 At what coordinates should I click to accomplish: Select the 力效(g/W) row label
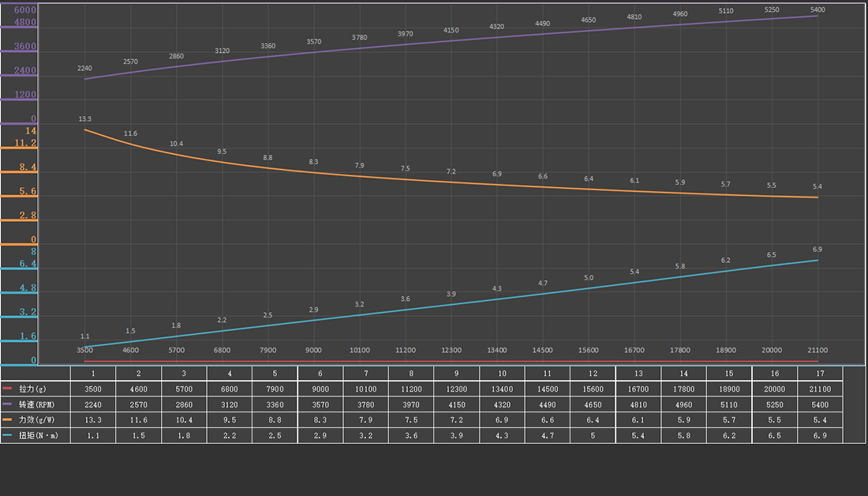click(37, 419)
